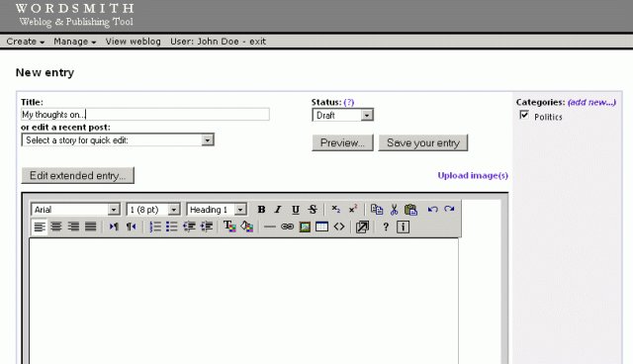Image resolution: width=633 pixels, height=364 pixels.
Task: Toggle bold formatting
Action: (x=261, y=210)
